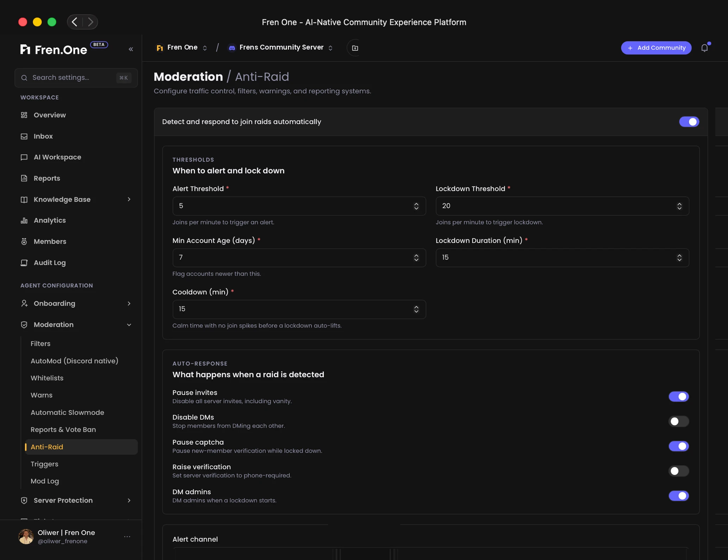Open the Warns page
The width and height of the screenshot is (728, 560).
[x=42, y=395]
